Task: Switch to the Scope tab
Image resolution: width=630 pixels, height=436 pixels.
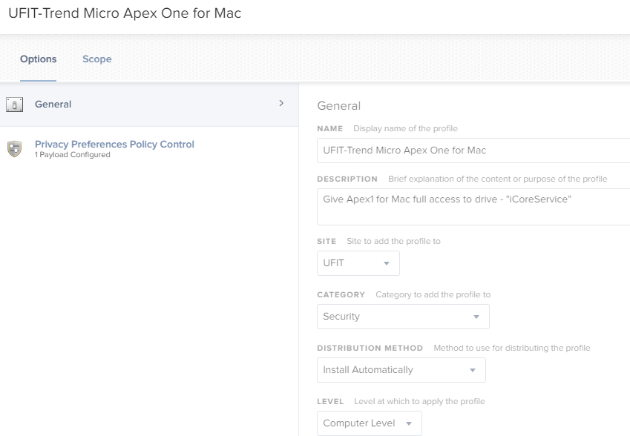Action: [97, 59]
